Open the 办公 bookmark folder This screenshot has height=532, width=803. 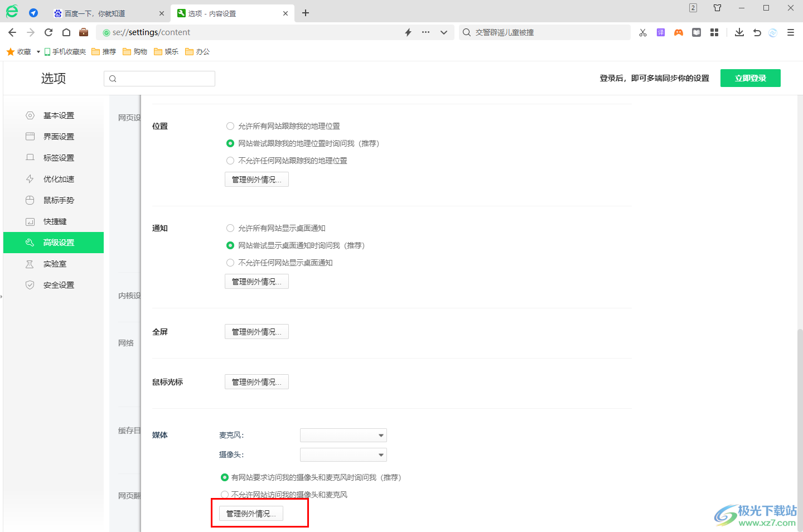[197, 51]
